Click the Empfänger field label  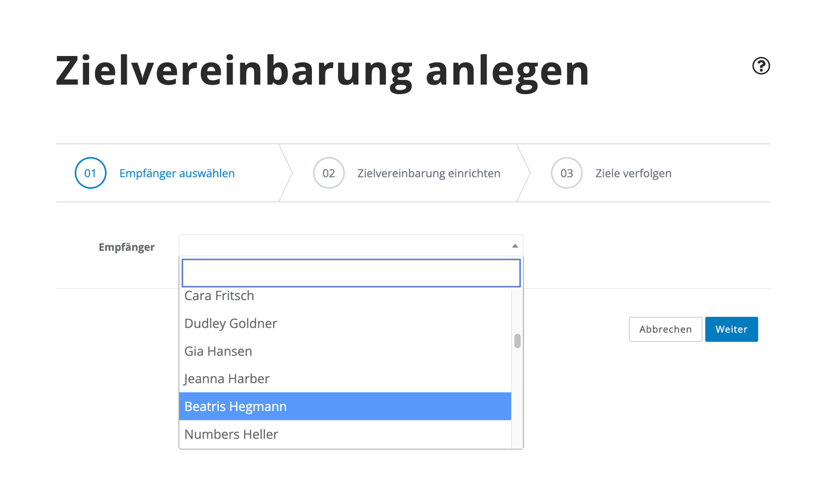127,247
